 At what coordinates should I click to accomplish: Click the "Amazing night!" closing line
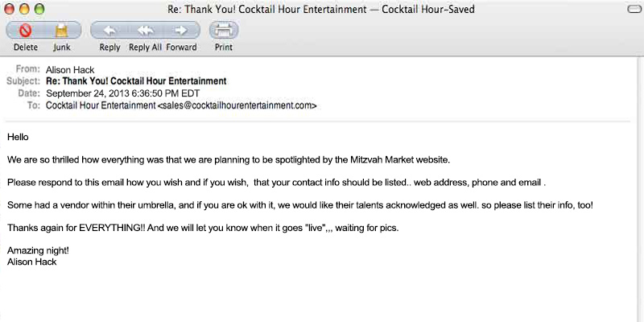pyautogui.click(x=38, y=250)
